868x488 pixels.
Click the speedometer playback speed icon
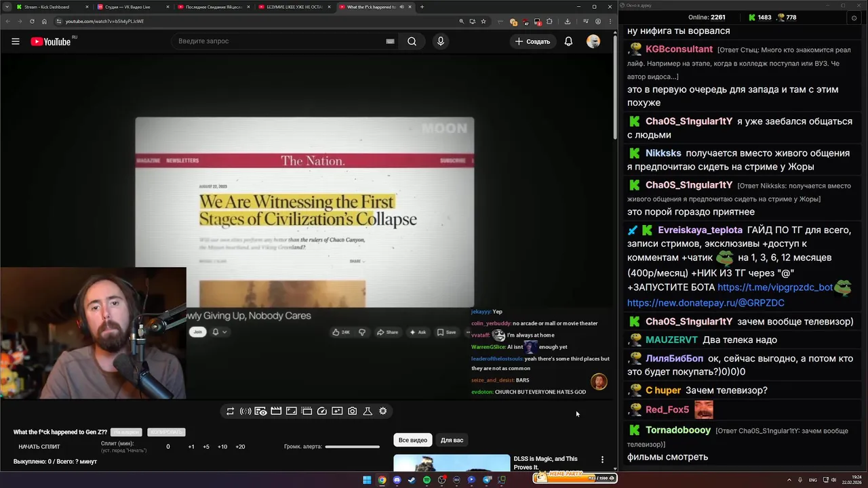(x=322, y=411)
